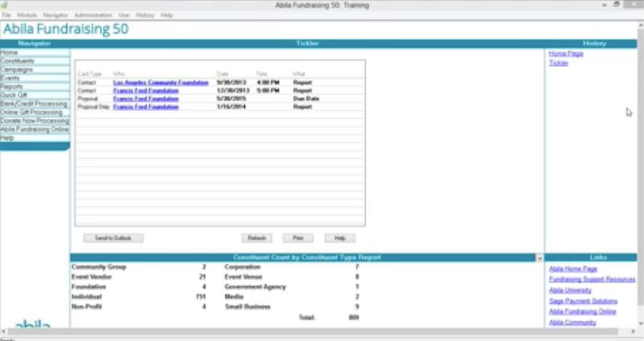644x341 pixels.
Task: Click the Individual constituent type row
Action: 138,297
